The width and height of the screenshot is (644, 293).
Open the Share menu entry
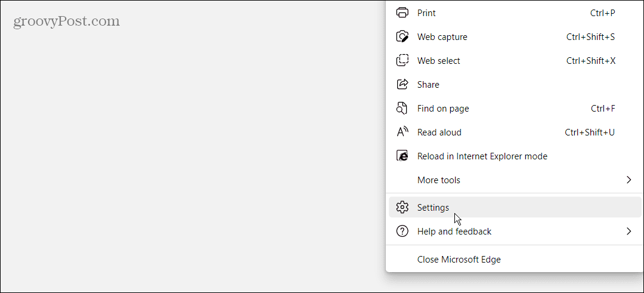click(x=515, y=84)
